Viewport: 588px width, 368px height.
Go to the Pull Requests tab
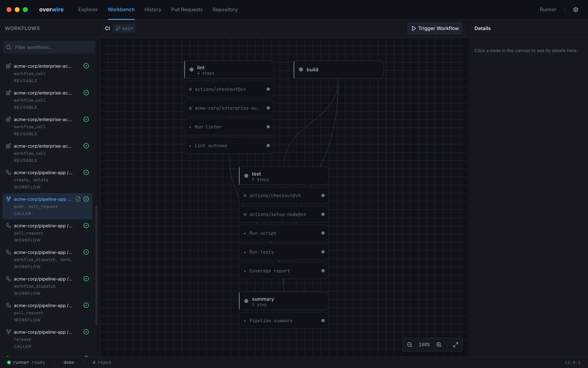[187, 9]
